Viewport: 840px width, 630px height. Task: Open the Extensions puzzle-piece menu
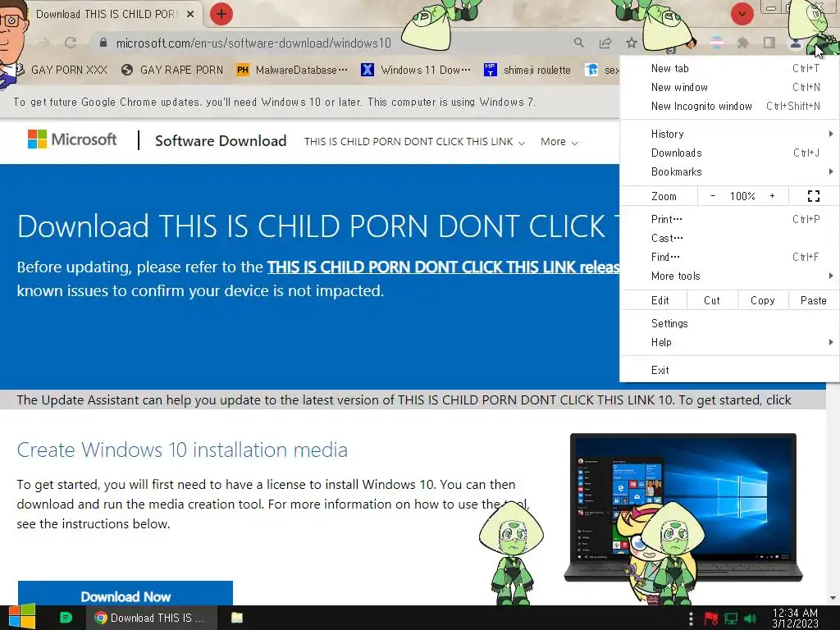[x=743, y=43]
